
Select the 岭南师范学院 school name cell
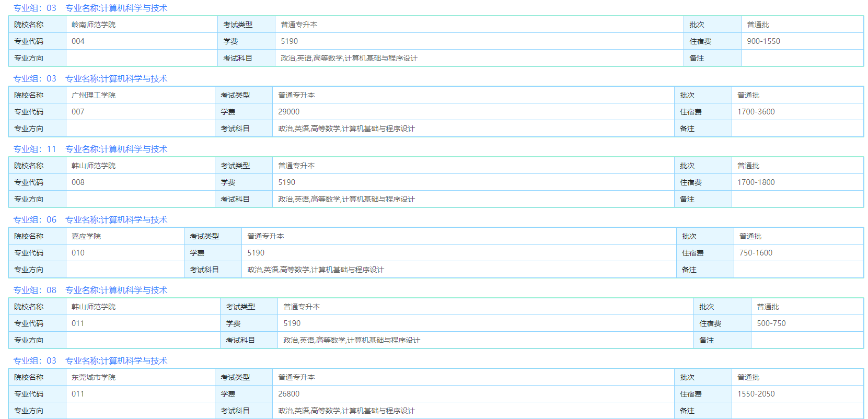pos(142,25)
